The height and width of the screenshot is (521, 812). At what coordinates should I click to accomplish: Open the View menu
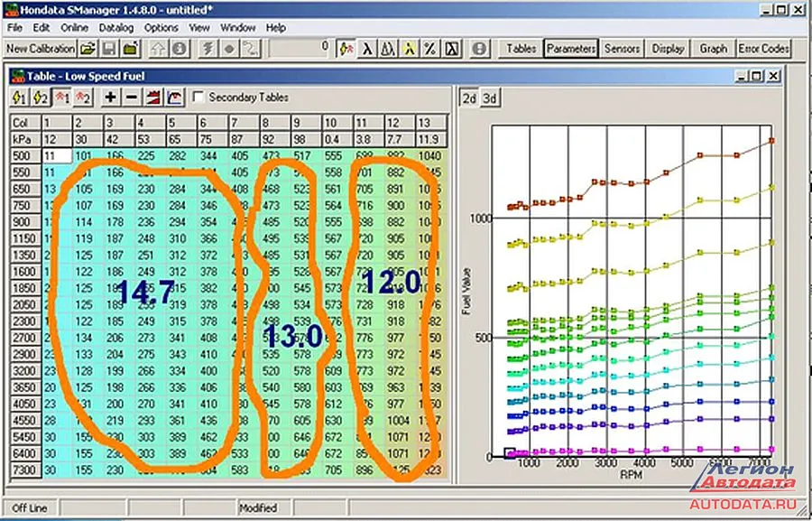coord(199,28)
